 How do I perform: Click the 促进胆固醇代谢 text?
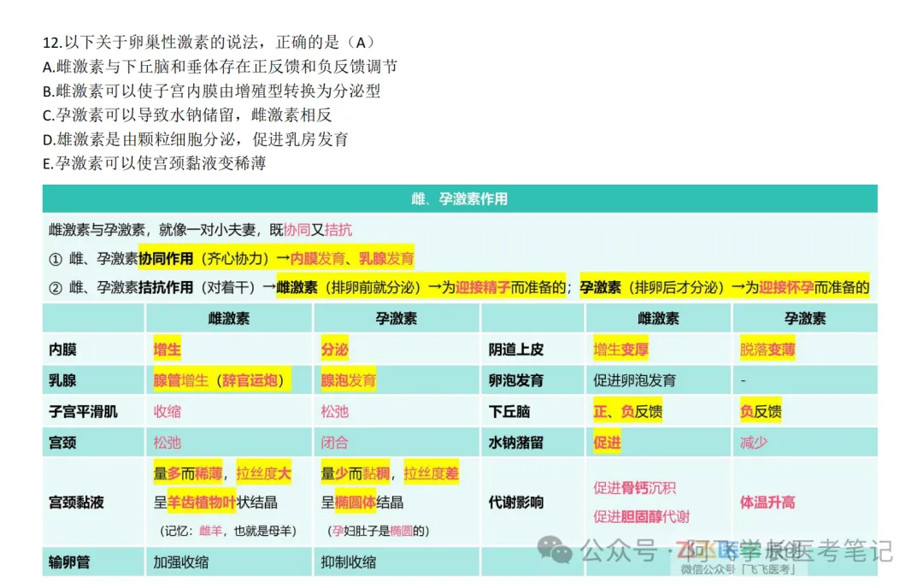pyautogui.click(x=642, y=517)
